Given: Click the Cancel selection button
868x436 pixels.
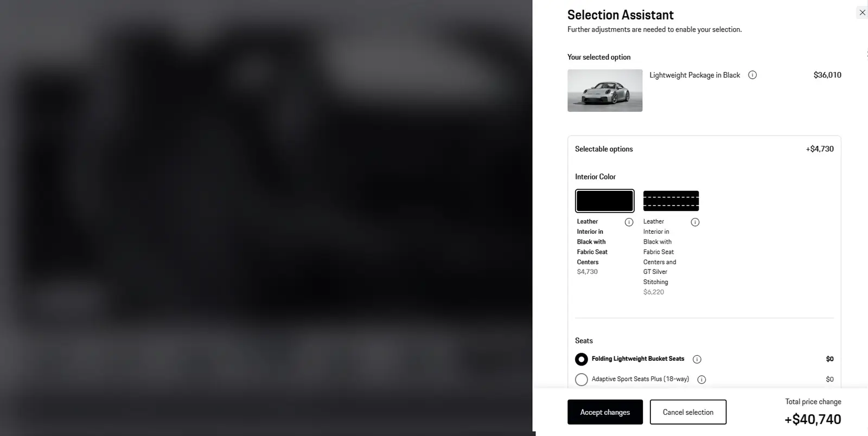Looking at the screenshot, I should pyautogui.click(x=688, y=412).
